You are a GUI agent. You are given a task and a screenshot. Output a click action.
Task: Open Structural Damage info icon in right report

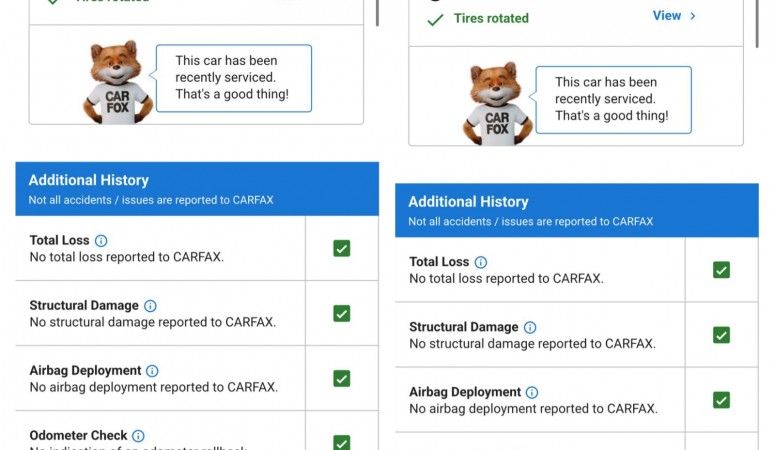tap(530, 327)
